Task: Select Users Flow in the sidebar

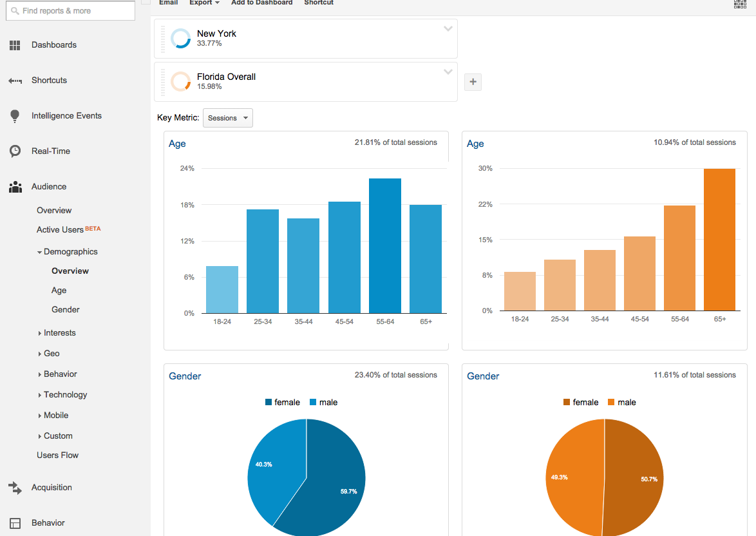Action: coord(57,455)
